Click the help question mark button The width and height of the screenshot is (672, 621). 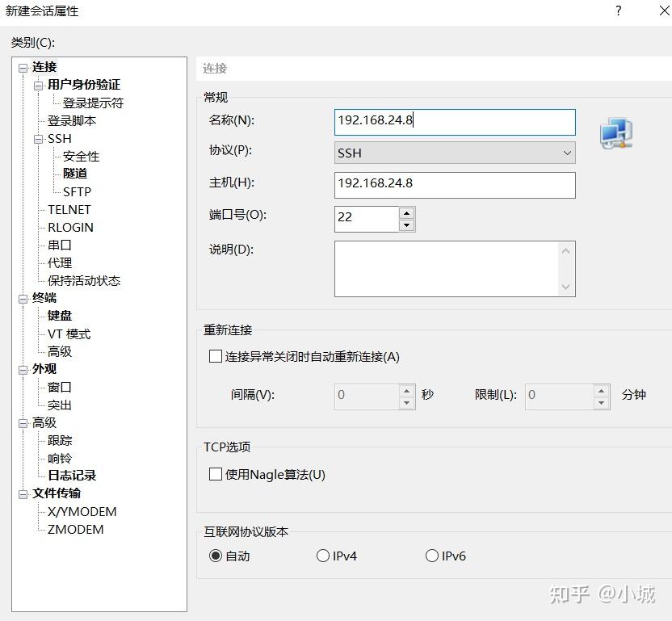click(x=618, y=11)
